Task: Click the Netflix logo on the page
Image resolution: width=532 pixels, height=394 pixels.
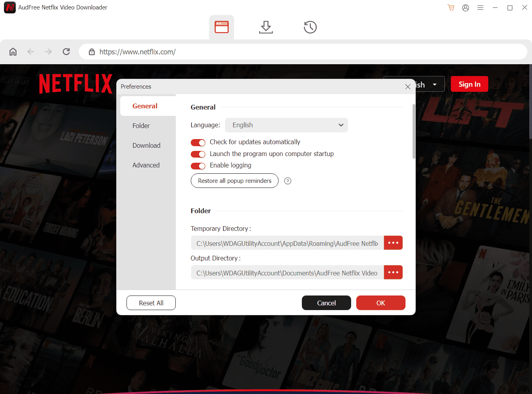Action: coord(76,84)
